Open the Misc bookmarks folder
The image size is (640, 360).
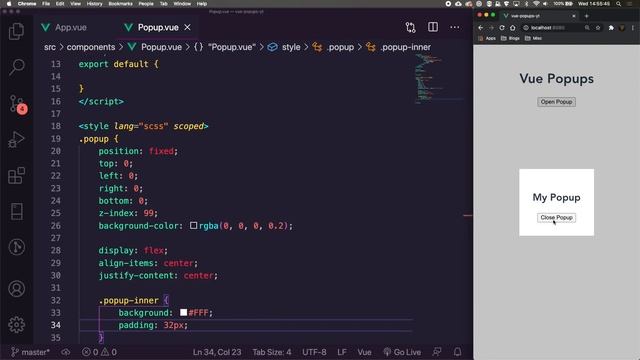pos(533,38)
